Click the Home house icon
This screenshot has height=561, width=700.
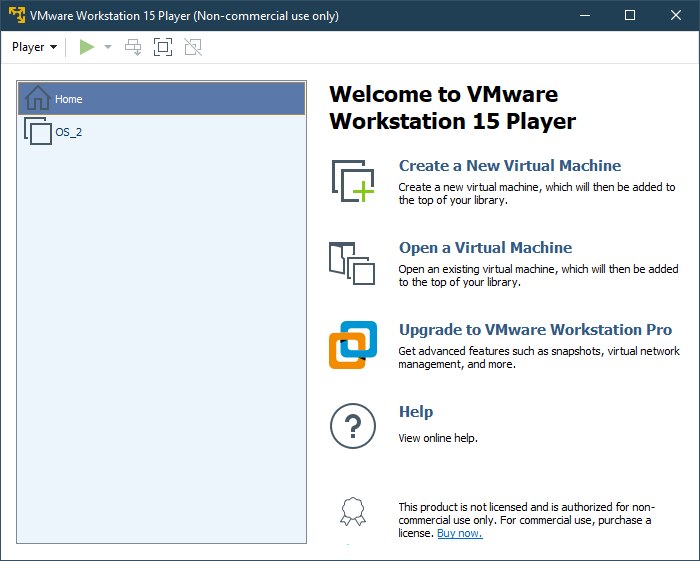[38, 98]
